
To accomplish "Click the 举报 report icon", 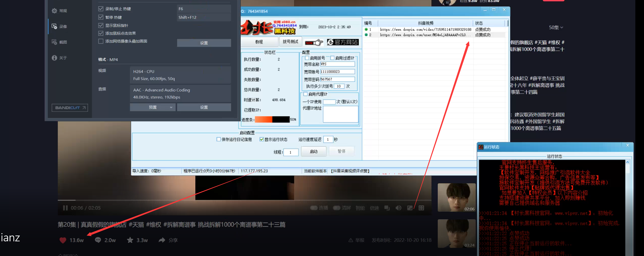I will point(351,240).
